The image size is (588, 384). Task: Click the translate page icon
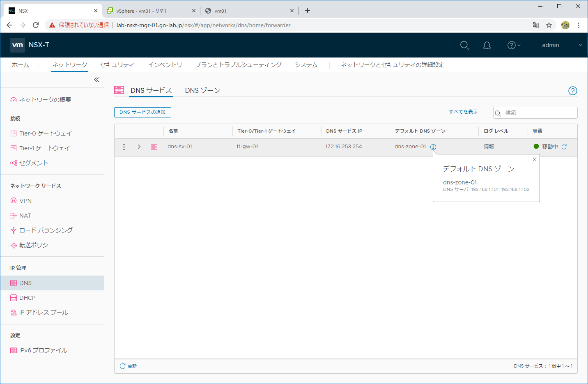[536, 25]
